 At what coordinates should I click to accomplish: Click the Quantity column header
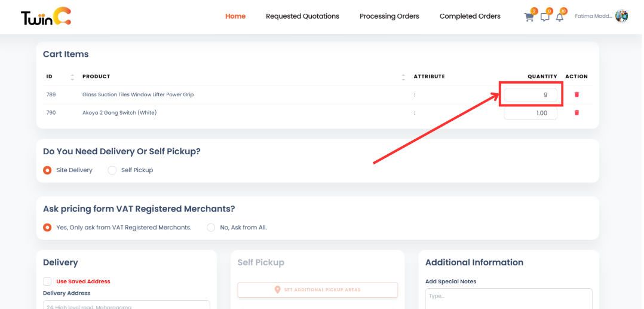pos(542,77)
